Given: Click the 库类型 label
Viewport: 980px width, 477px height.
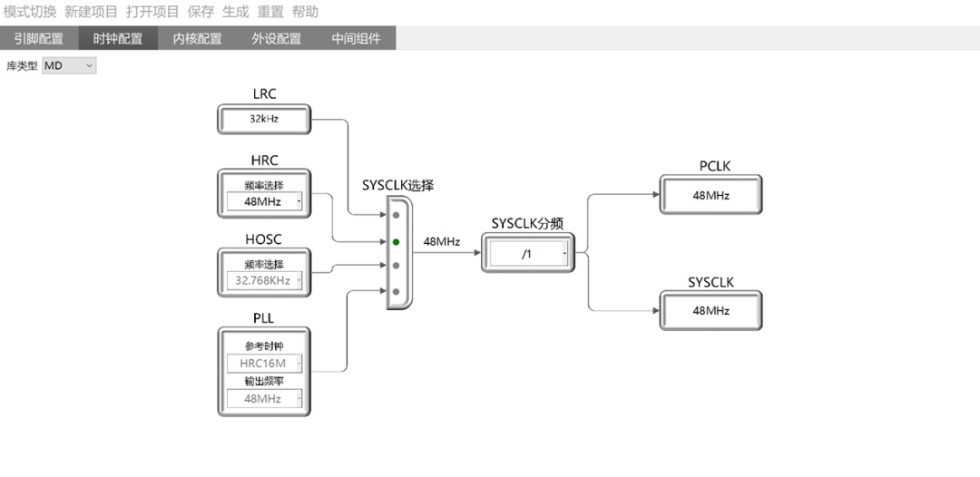Looking at the screenshot, I should pyautogui.click(x=22, y=65).
